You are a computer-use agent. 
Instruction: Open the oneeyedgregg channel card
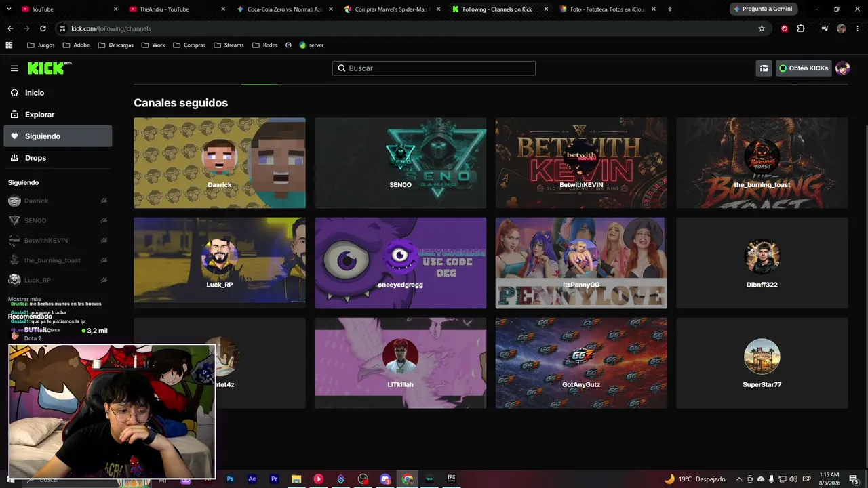click(400, 263)
